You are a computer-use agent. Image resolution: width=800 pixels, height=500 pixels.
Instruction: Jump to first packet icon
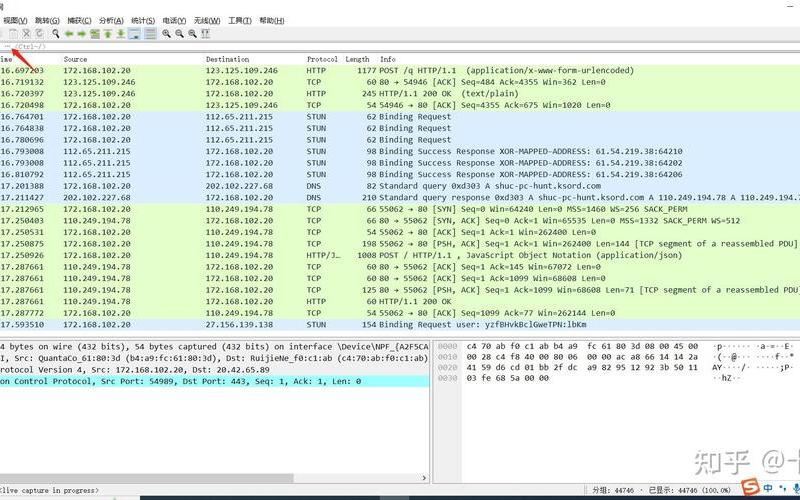(108, 34)
